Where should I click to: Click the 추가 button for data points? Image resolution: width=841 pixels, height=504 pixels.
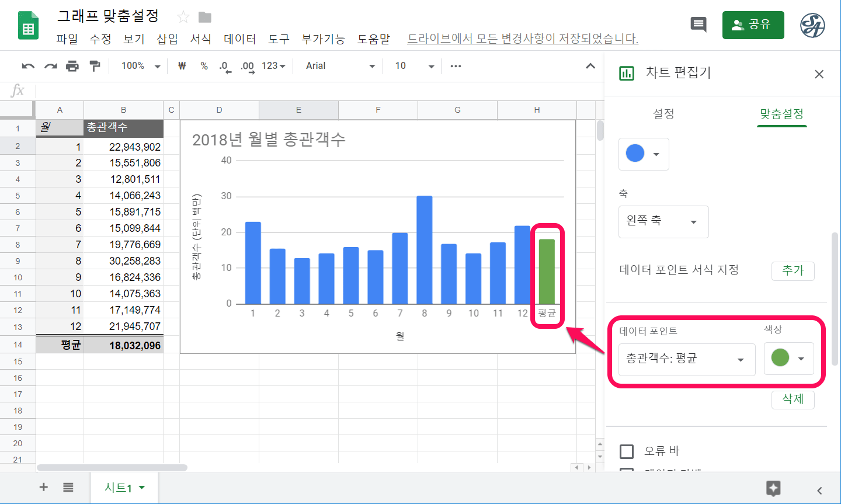pyautogui.click(x=793, y=270)
